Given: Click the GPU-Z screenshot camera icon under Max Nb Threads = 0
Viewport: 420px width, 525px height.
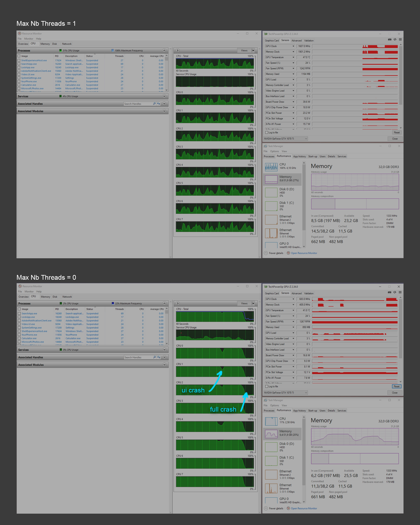Looking at the screenshot, I should pyautogui.click(x=390, y=292).
